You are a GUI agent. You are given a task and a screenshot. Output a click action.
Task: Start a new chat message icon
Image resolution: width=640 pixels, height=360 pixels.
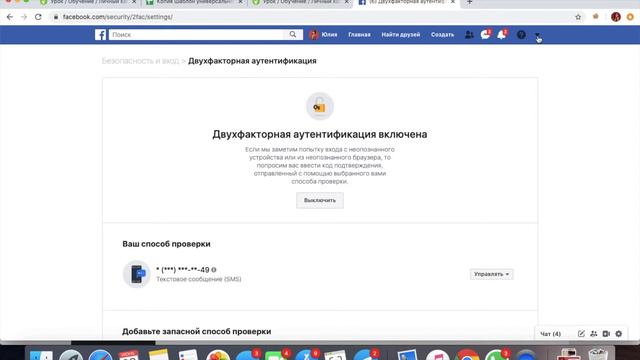(581, 333)
